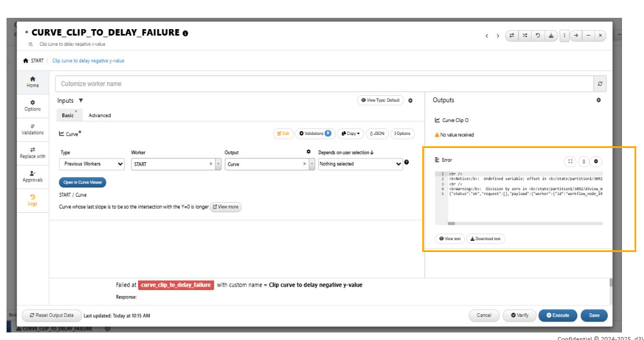
Task: Open the Error output gear settings
Action: (596, 161)
